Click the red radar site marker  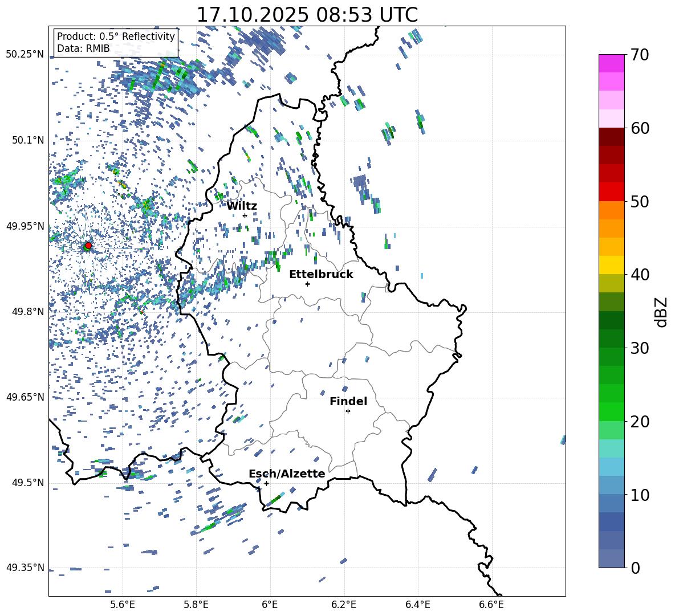click(x=88, y=246)
